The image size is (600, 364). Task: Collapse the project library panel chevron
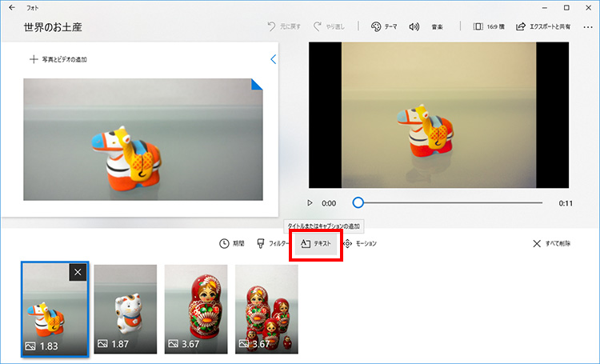(273, 59)
